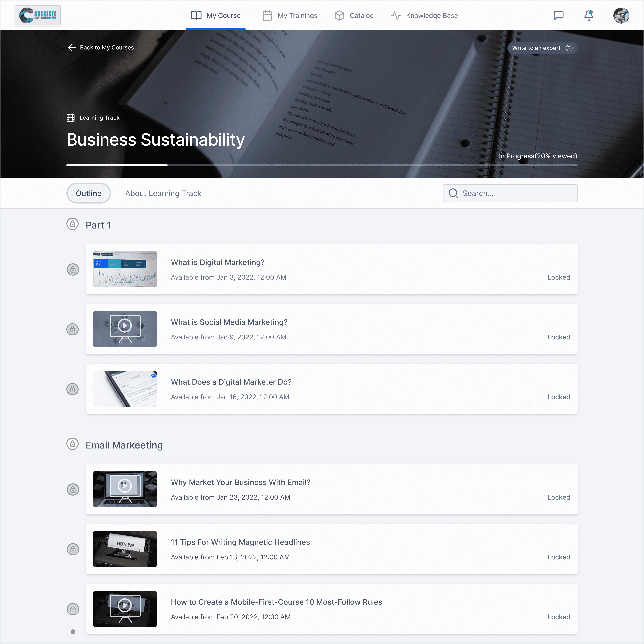Screen dimensions: 644x644
Task: Select the About Learning Track tab
Action: pos(163,193)
